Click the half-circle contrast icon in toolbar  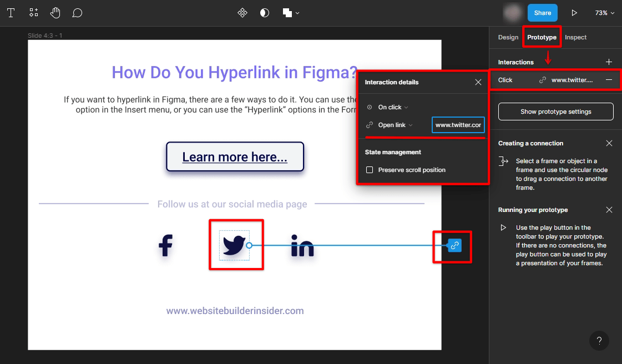tap(264, 12)
